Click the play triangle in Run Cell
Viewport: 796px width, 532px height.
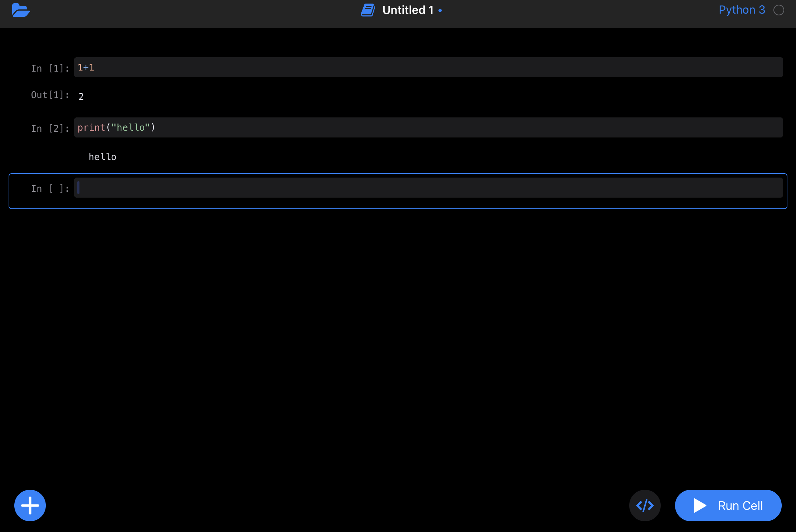point(699,506)
